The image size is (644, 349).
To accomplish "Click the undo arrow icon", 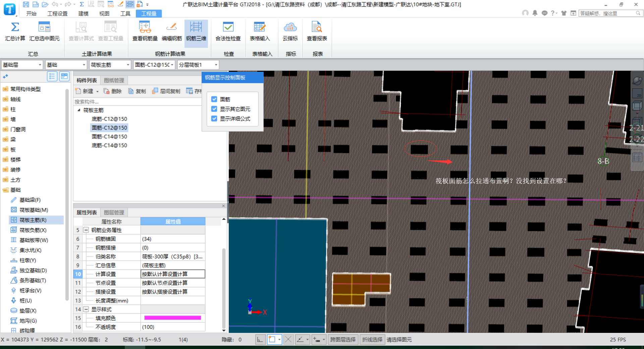I will 55,4.
